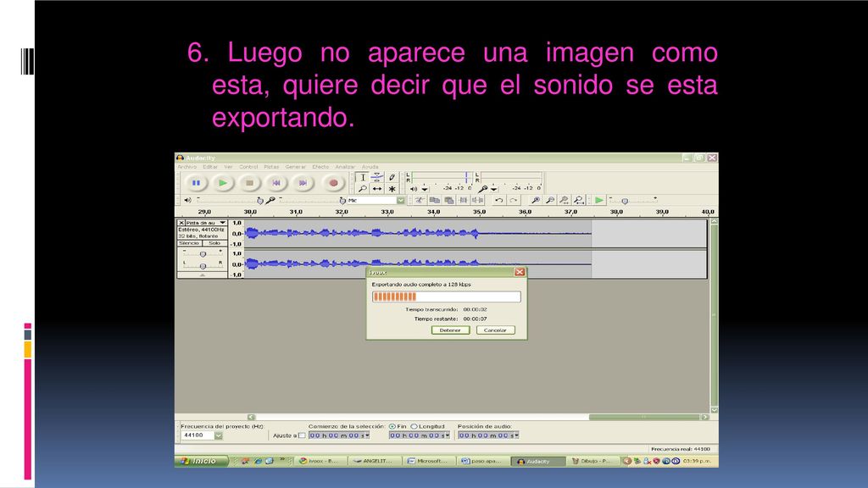Open project frequency 44100 dropdown

pos(219,435)
